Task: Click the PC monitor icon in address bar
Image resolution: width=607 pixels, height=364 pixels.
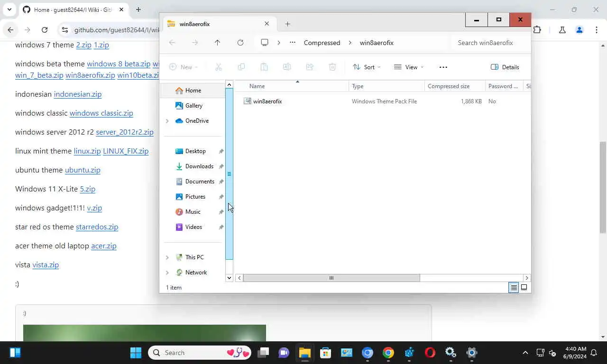Action: [265, 43]
